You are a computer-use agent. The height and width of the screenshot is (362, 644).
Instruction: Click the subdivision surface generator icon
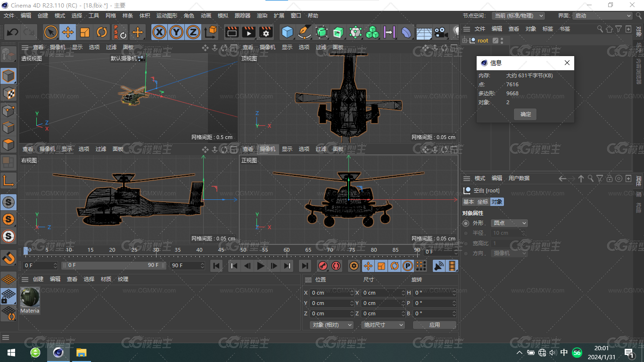322,32
